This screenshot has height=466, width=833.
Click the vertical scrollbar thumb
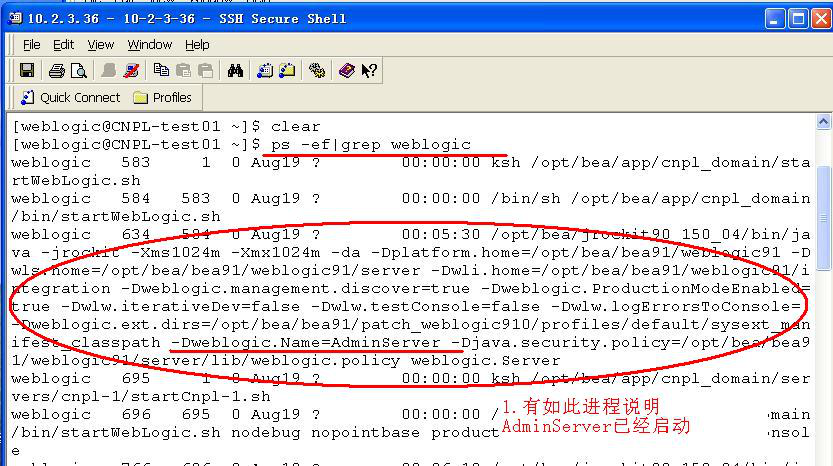tap(823, 218)
